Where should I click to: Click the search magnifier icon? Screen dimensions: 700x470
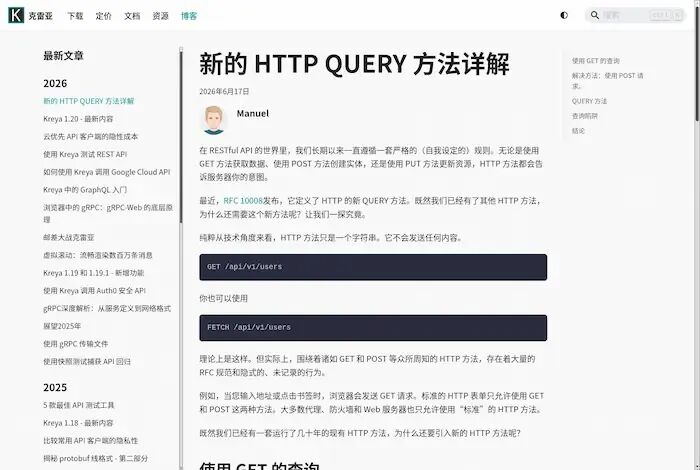point(595,15)
